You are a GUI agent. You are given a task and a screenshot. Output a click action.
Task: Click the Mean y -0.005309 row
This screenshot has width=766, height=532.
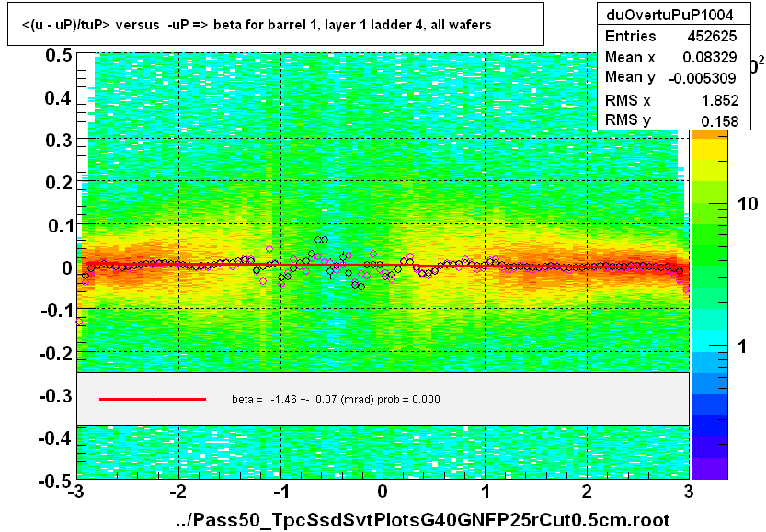(670, 77)
